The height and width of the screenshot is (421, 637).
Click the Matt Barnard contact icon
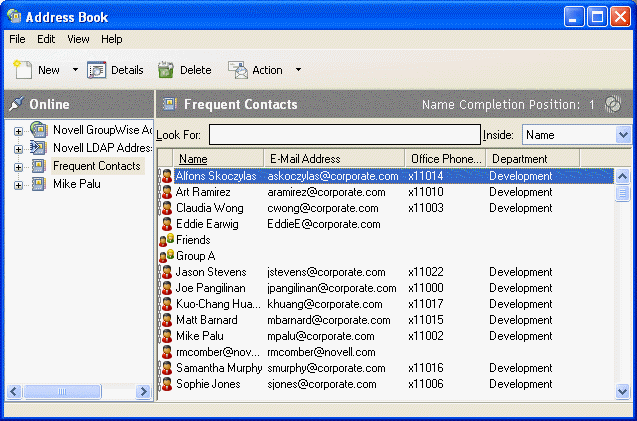point(167,320)
